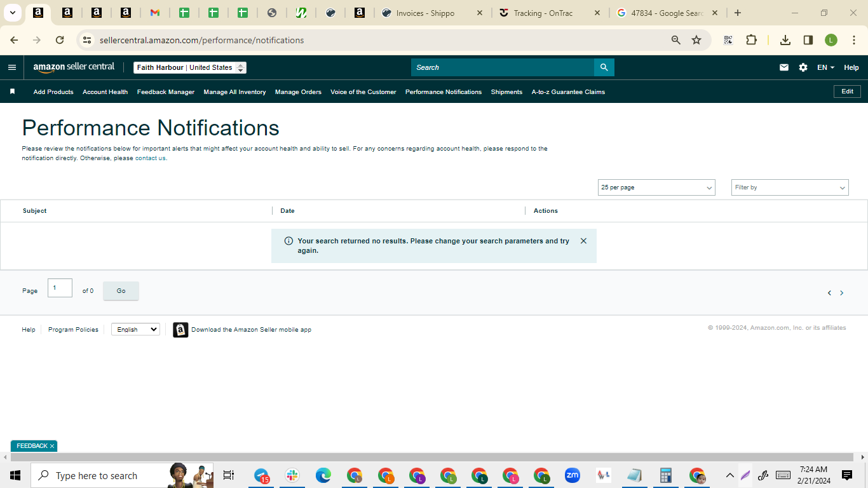Image resolution: width=868 pixels, height=488 pixels.
Task: Open Calculator from the taskbar
Action: tap(666, 475)
